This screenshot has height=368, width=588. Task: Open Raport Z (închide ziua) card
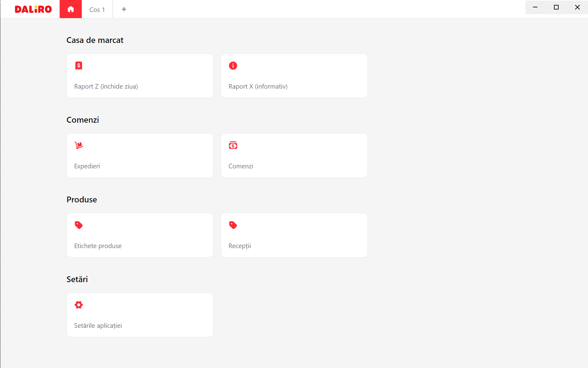pos(140,76)
